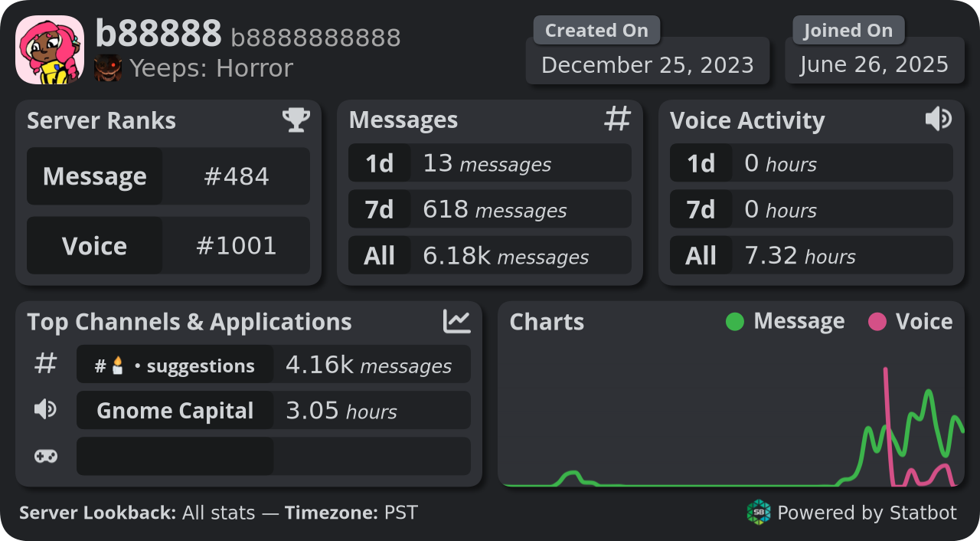This screenshot has height=541, width=980.
Task: Open the b88888 profile avatar
Action: 50,50
